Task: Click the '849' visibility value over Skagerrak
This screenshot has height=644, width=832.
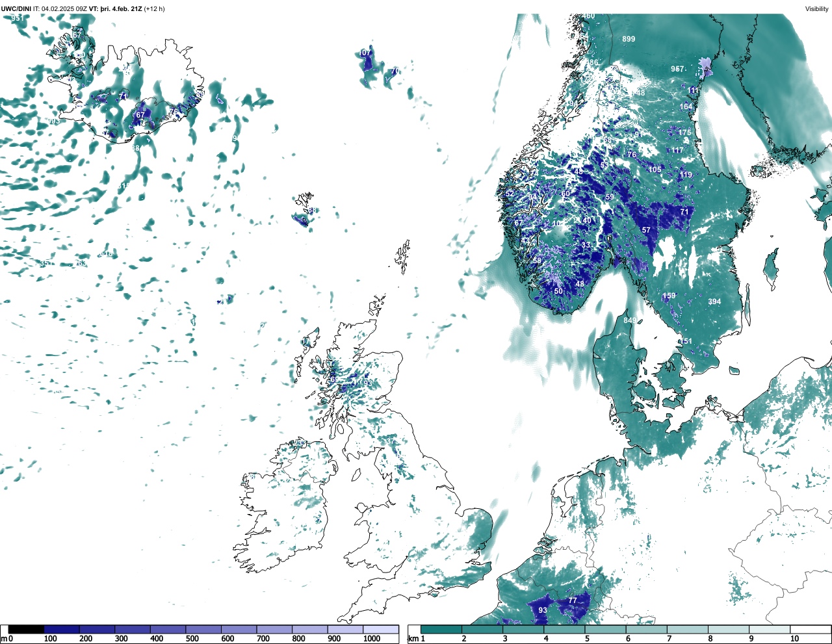Action: click(630, 320)
